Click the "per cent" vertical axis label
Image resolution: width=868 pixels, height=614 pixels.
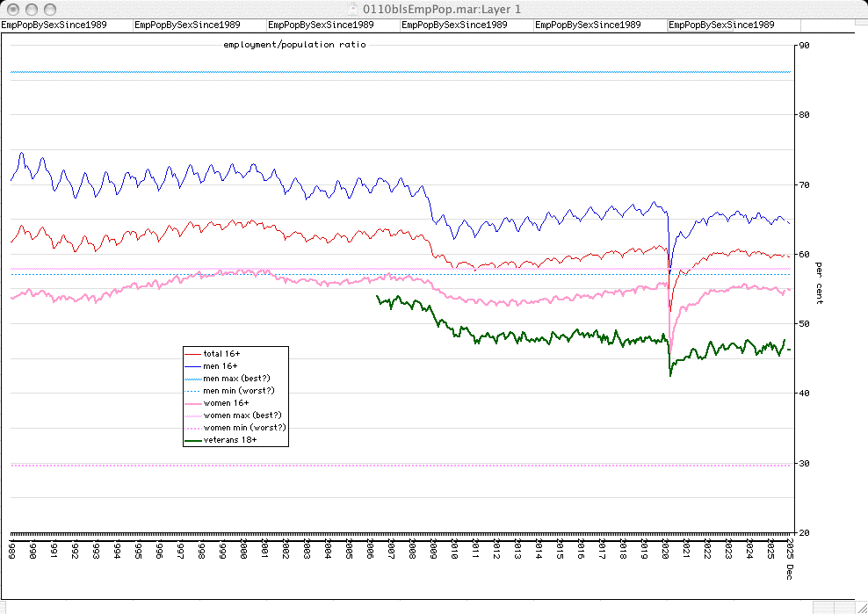pos(818,283)
